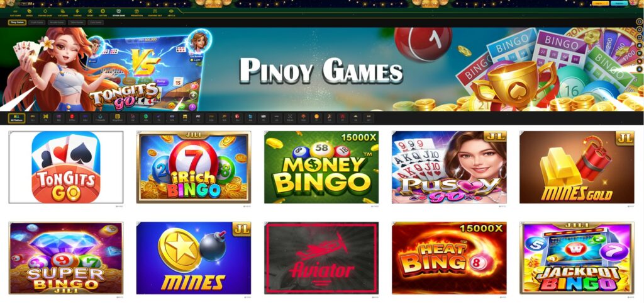Filter by the yellow B platform icon
This screenshot has width=644, height=303.
point(118,118)
